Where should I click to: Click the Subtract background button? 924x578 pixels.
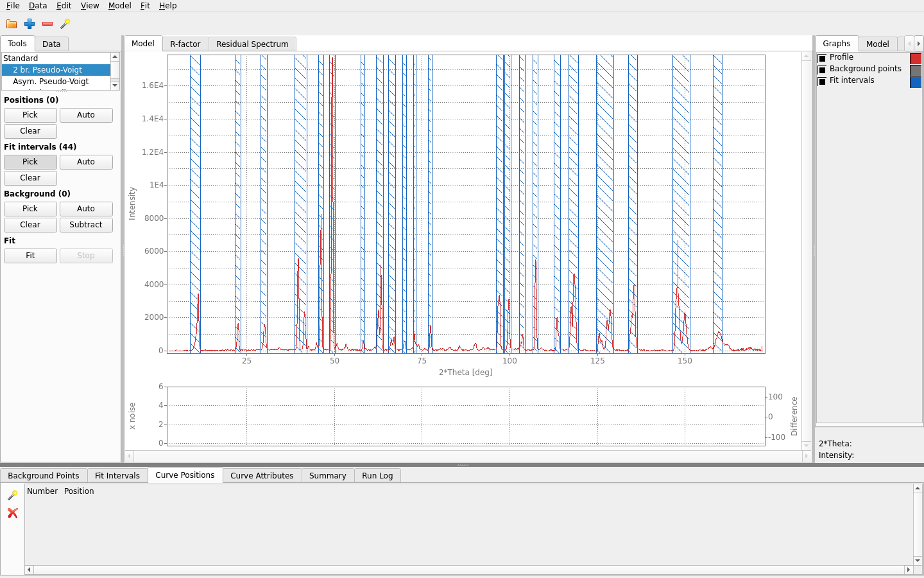(x=86, y=225)
